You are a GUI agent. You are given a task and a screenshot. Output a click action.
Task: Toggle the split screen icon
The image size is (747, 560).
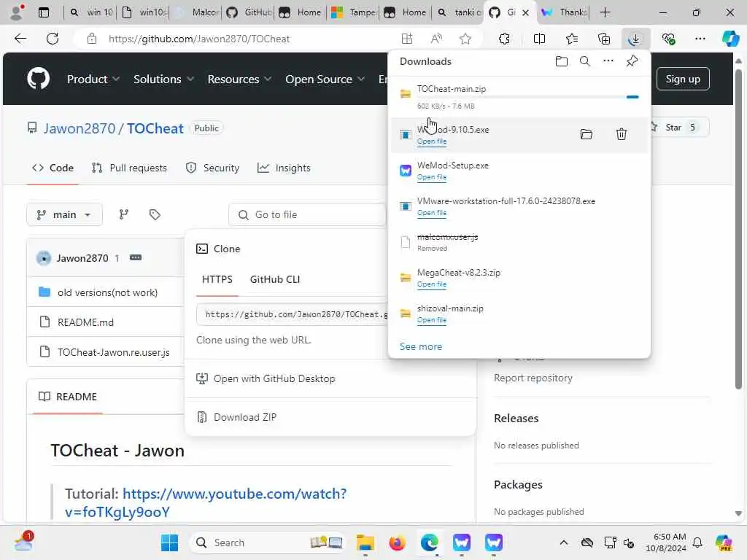click(x=539, y=39)
